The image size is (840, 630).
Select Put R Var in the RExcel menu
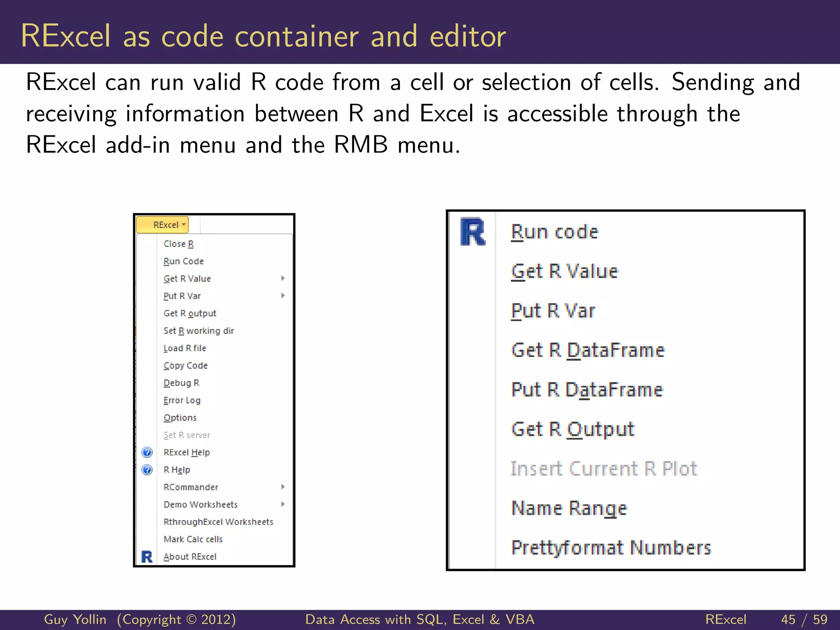point(182,296)
